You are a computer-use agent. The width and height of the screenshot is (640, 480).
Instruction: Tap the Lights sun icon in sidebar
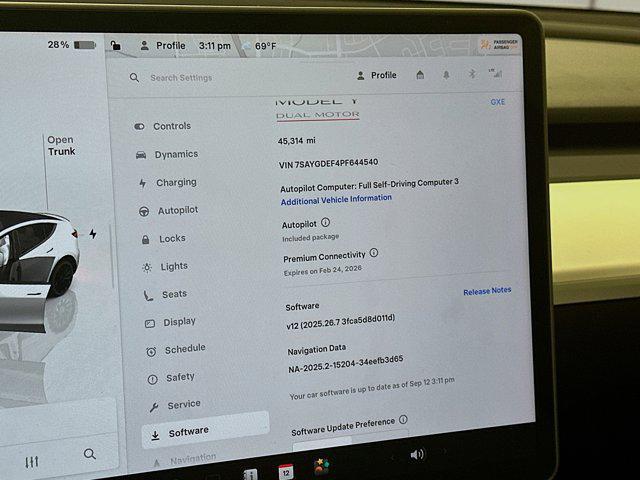pos(147,268)
